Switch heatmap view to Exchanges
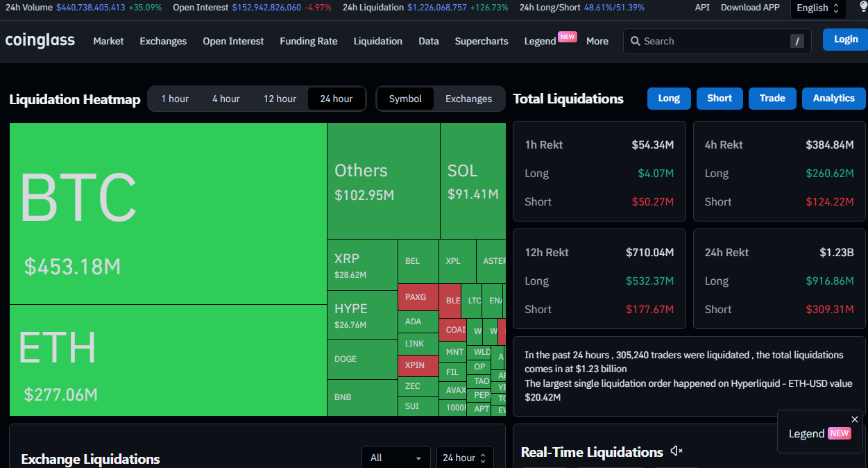868x468 pixels. click(468, 99)
